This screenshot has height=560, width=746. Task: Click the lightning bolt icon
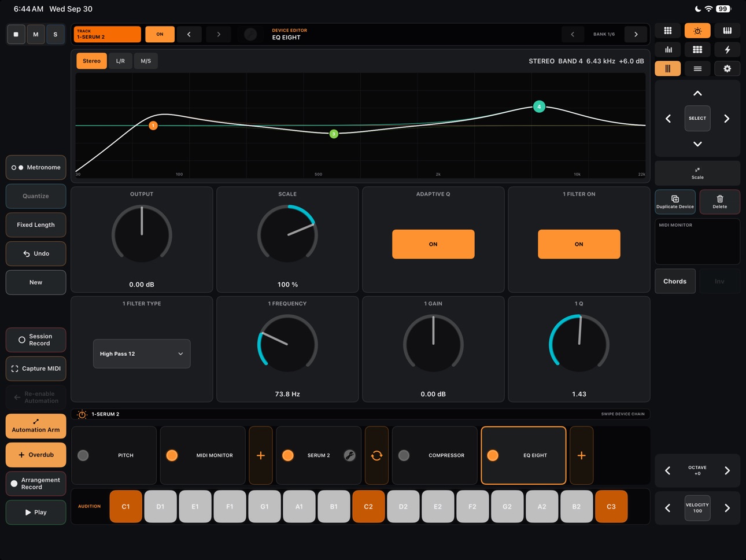[727, 50]
